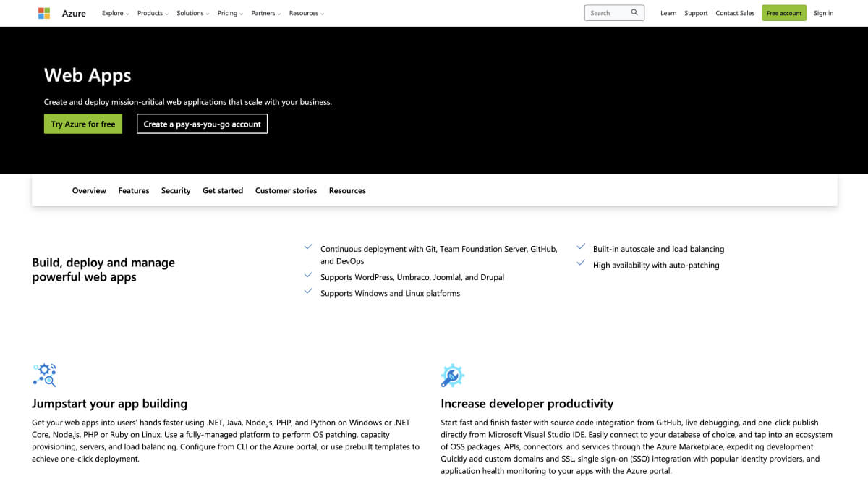Open the Sign in link
Image resolution: width=868 pixels, height=492 pixels.
823,13
